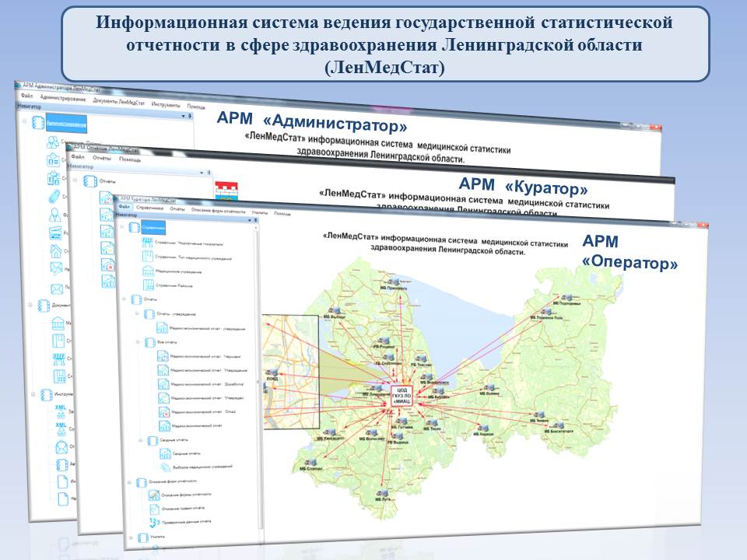The width and height of the screenshot is (747, 560).
Task: Collapse the 'Отчеты - утверждение' tree node
Action: click(137, 313)
